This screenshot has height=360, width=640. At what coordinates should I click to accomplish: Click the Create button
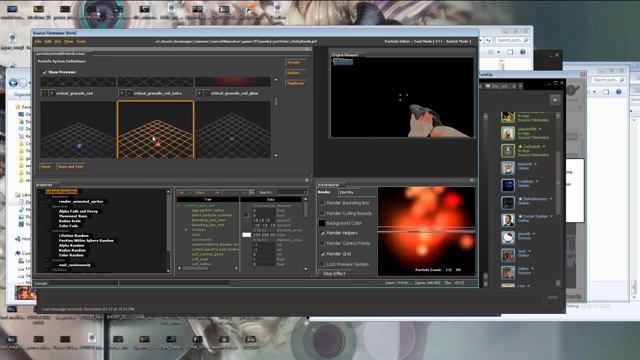295,62
